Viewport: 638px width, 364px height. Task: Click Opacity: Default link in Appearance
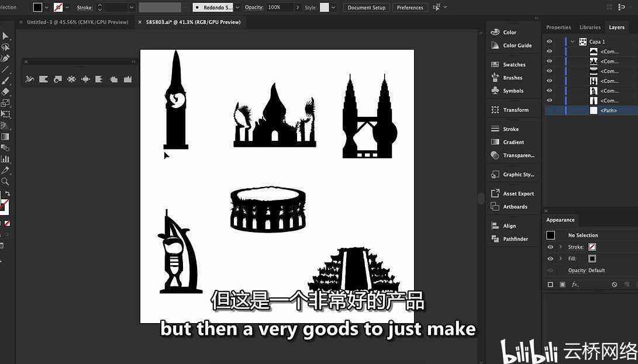click(587, 271)
